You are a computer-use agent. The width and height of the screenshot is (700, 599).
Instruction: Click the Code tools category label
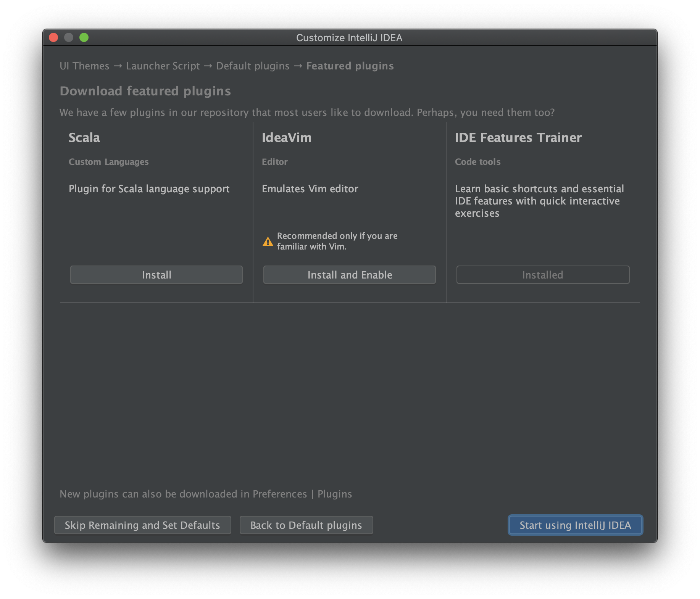click(477, 162)
